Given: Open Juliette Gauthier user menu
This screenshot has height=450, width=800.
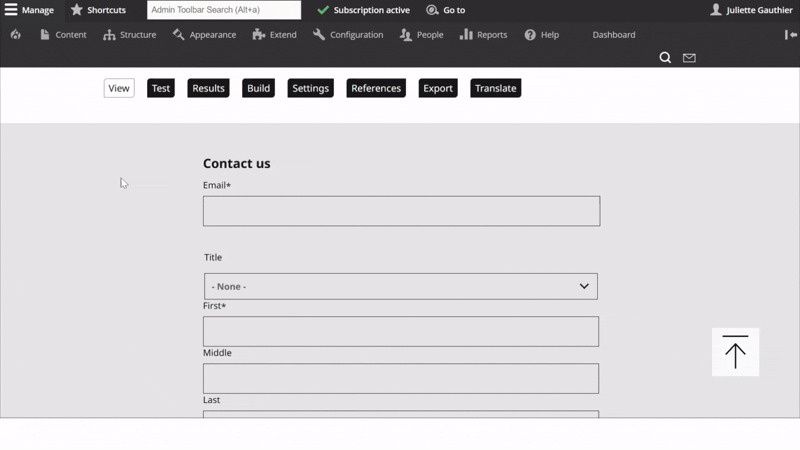Looking at the screenshot, I should (752, 10).
